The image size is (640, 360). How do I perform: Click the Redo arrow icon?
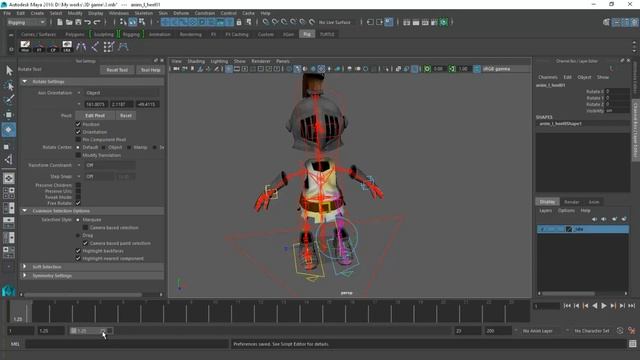[x=97, y=22]
